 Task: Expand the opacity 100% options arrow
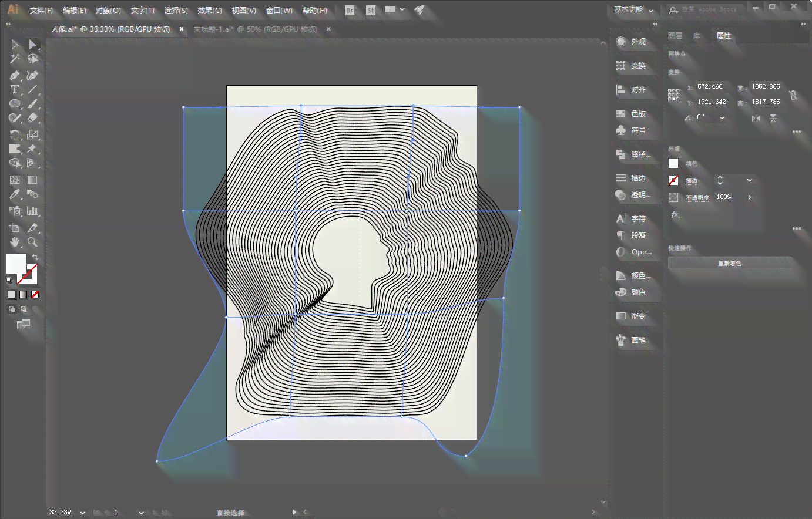(x=750, y=197)
